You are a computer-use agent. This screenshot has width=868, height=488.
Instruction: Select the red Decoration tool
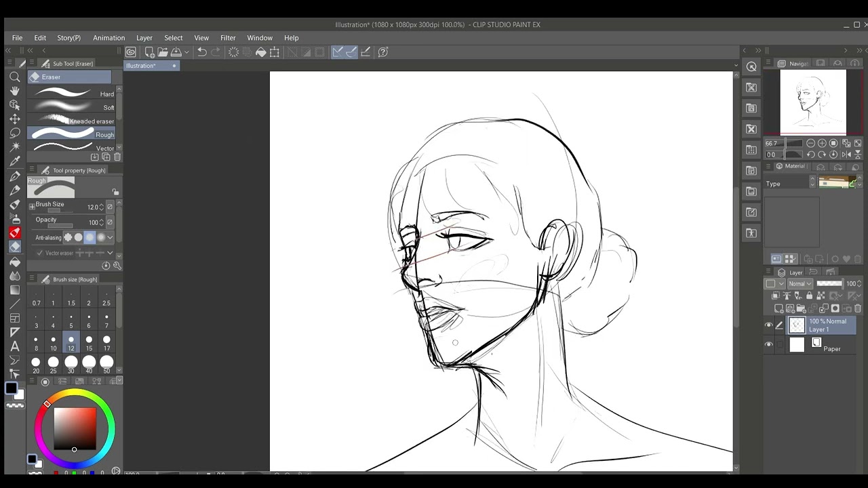coord(15,232)
